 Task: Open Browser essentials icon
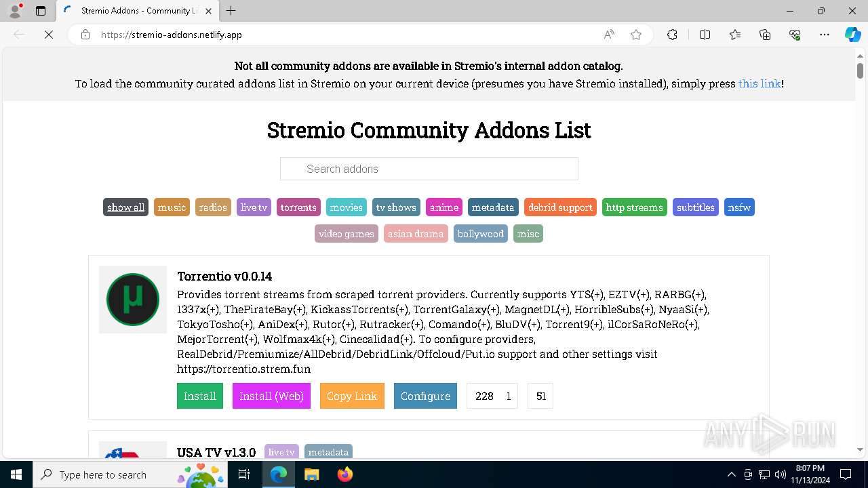(795, 35)
